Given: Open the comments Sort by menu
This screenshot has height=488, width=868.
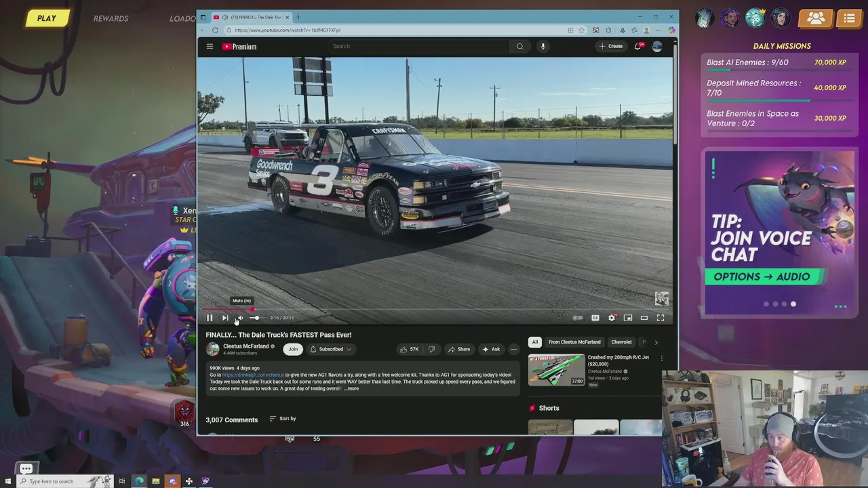Looking at the screenshot, I should tap(283, 419).
